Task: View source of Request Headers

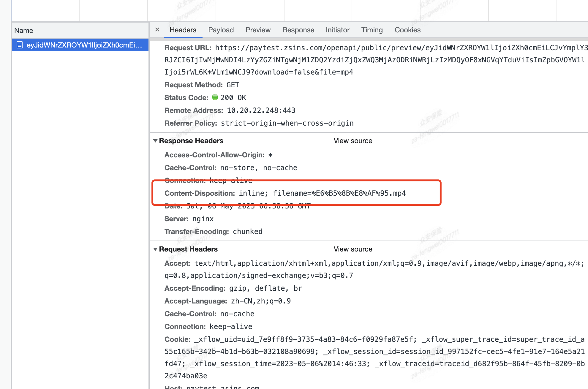Action: tap(353, 249)
